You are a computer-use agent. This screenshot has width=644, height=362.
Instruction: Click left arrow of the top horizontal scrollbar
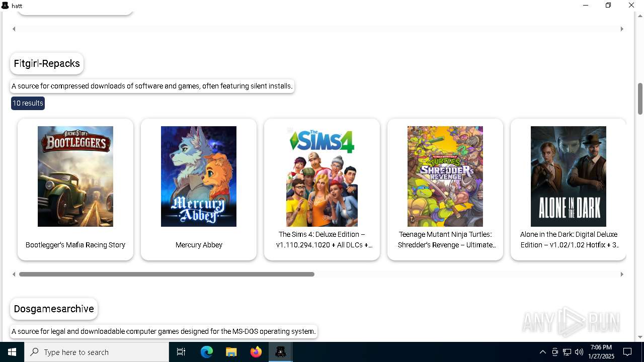(14, 29)
